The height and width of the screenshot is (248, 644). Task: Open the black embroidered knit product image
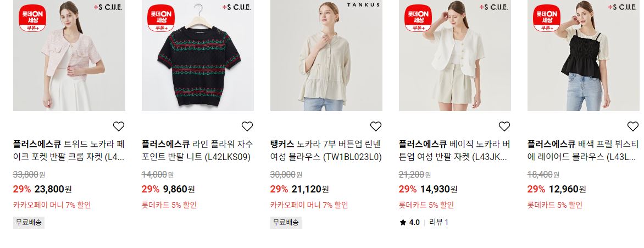pyautogui.click(x=198, y=56)
